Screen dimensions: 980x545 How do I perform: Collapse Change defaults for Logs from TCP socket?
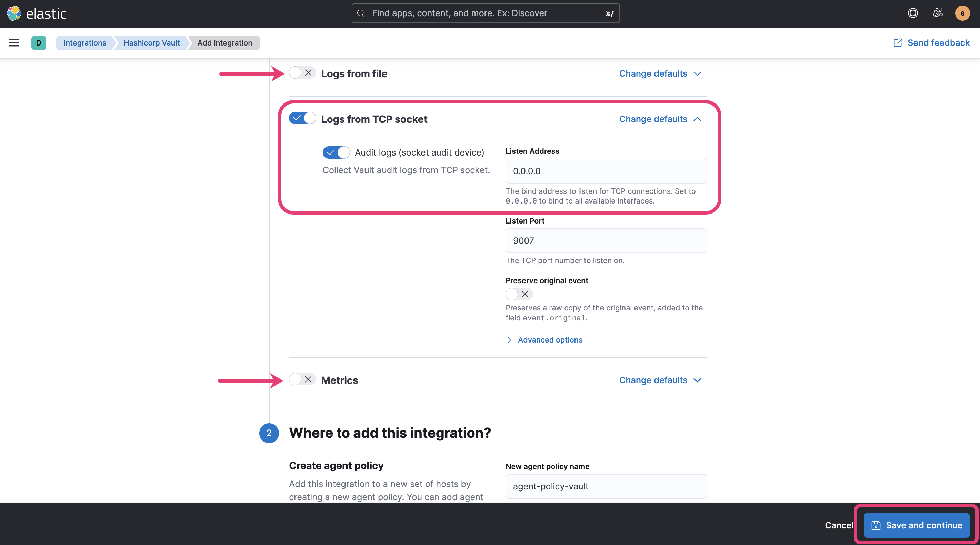coord(660,119)
